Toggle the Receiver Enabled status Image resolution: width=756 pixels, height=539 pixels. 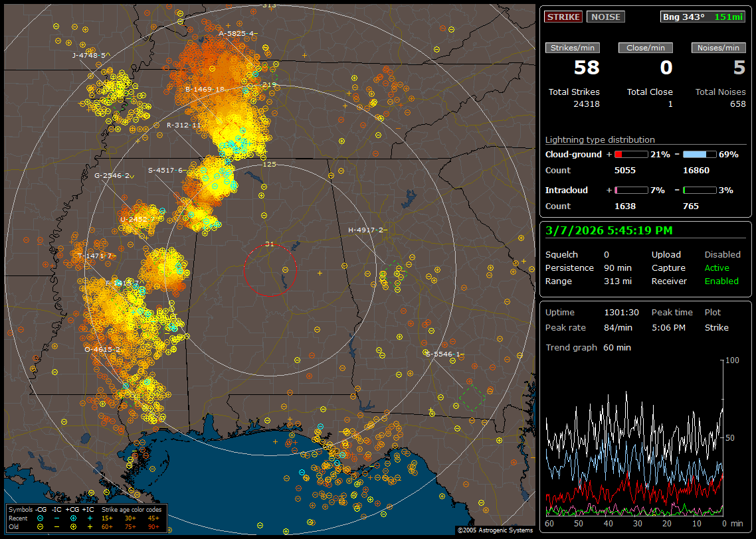point(721,281)
